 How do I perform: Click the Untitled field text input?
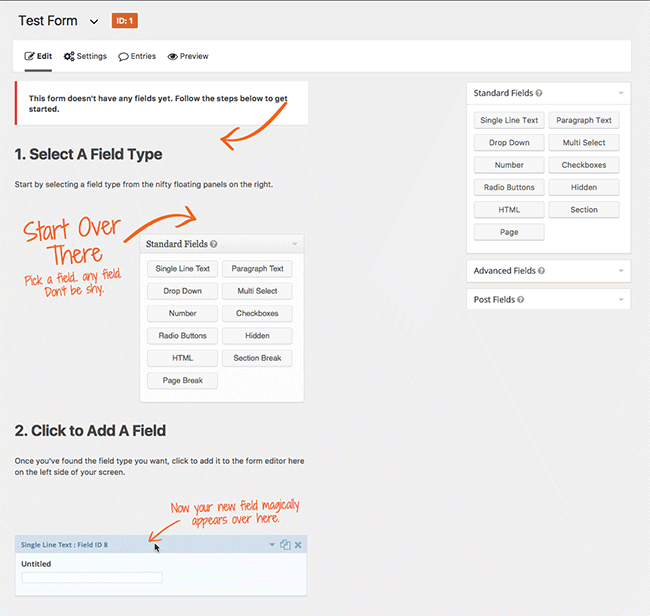[92, 577]
